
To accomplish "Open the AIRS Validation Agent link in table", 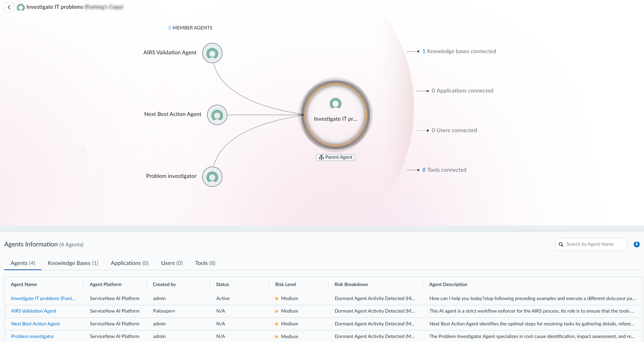I will pyautogui.click(x=33, y=311).
